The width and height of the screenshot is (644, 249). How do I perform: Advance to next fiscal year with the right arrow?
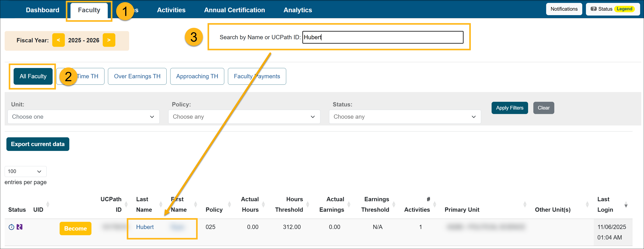(x=109, y=40)
